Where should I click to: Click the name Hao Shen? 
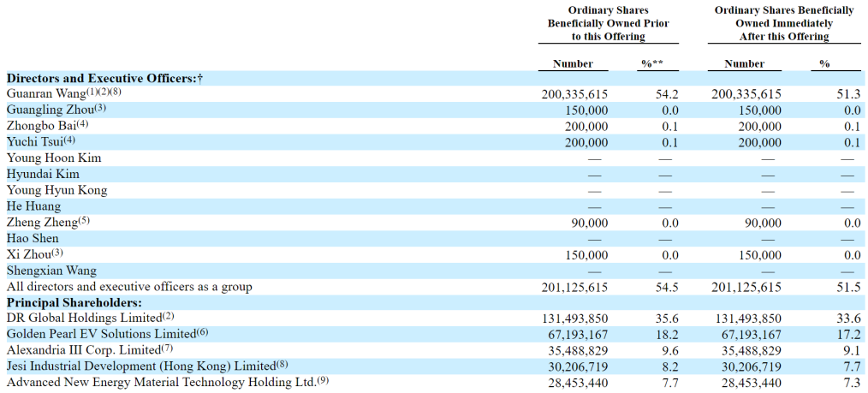coord(33,239)
